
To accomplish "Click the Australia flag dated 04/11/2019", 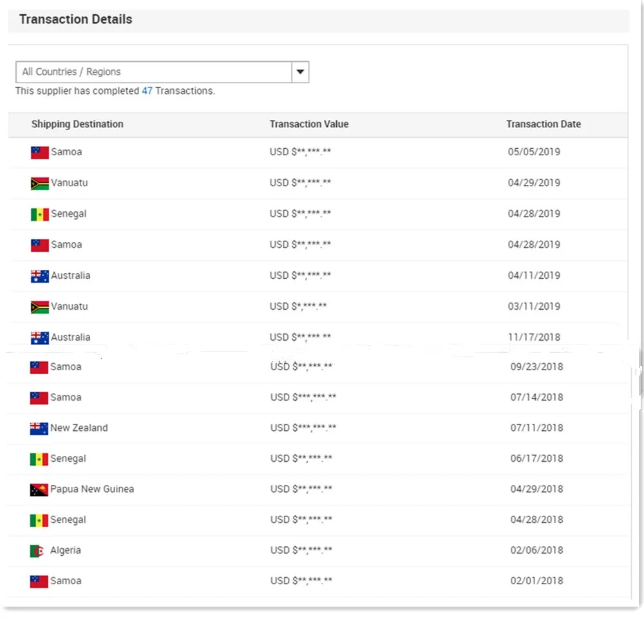I will pyautogui.click(x=39, y=276).
